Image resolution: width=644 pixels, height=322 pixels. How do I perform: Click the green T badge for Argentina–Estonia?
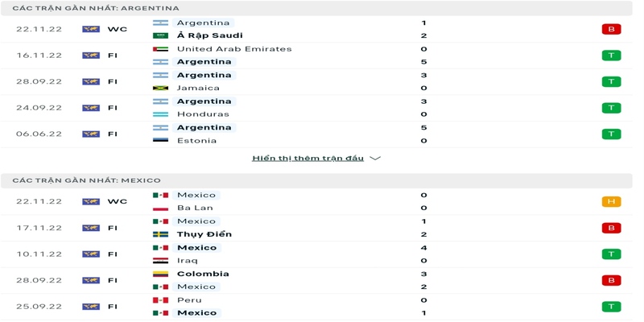pos(611,134)
